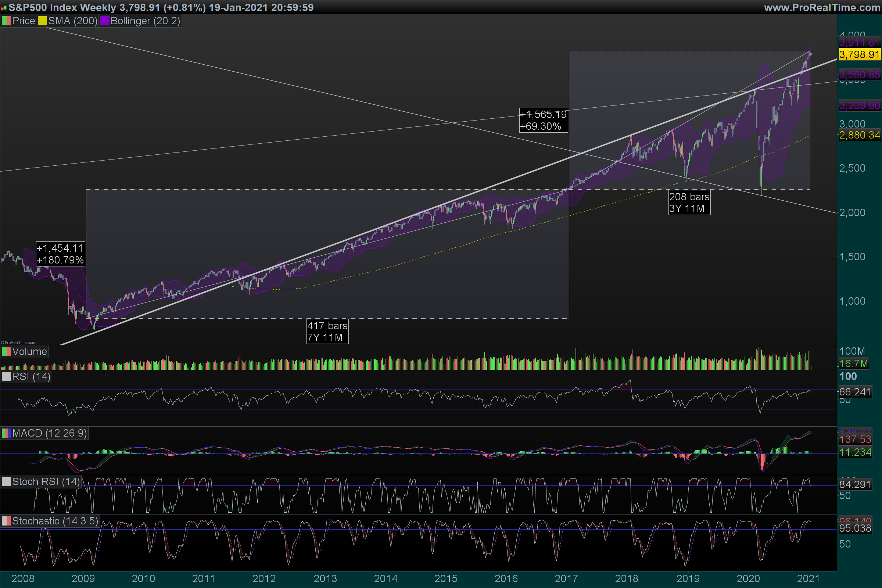The width and height of the screenshot is (882, 588).
Task: Select the Price legend label
Action: (23, 21)
